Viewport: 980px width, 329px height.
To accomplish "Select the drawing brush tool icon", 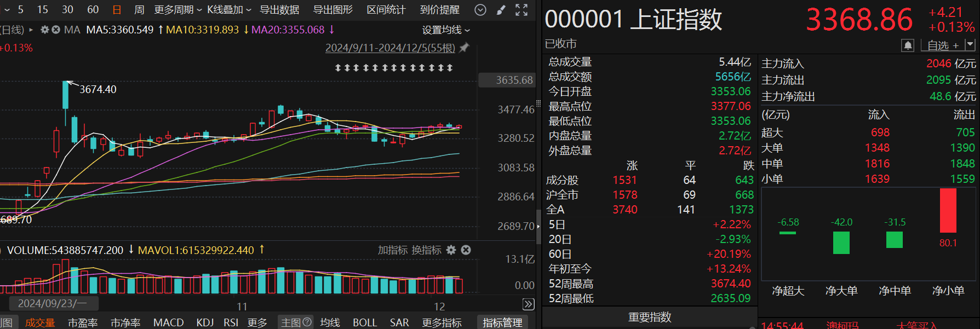I will pos(501,10).
